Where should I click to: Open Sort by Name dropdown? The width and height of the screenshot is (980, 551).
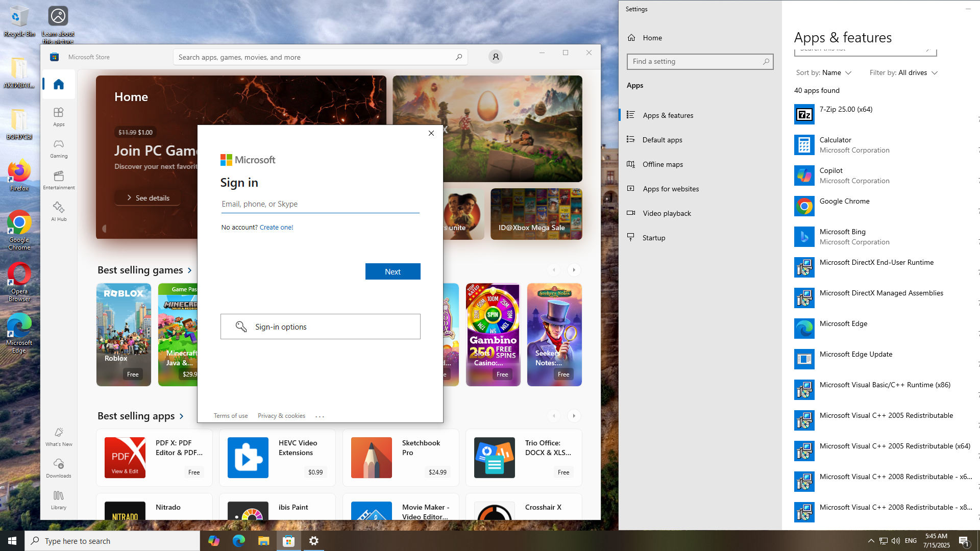(824, 73)
